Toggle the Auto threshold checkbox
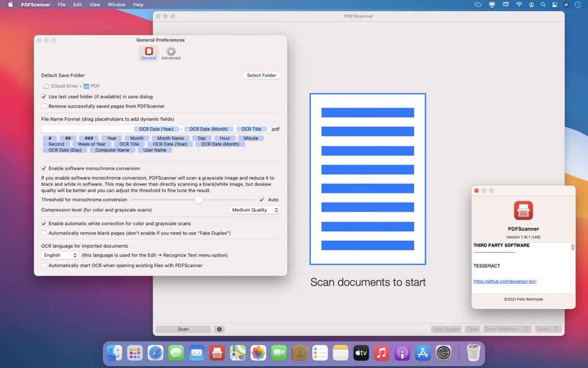The width and height of the screenshot is (588, 368). 261,199
